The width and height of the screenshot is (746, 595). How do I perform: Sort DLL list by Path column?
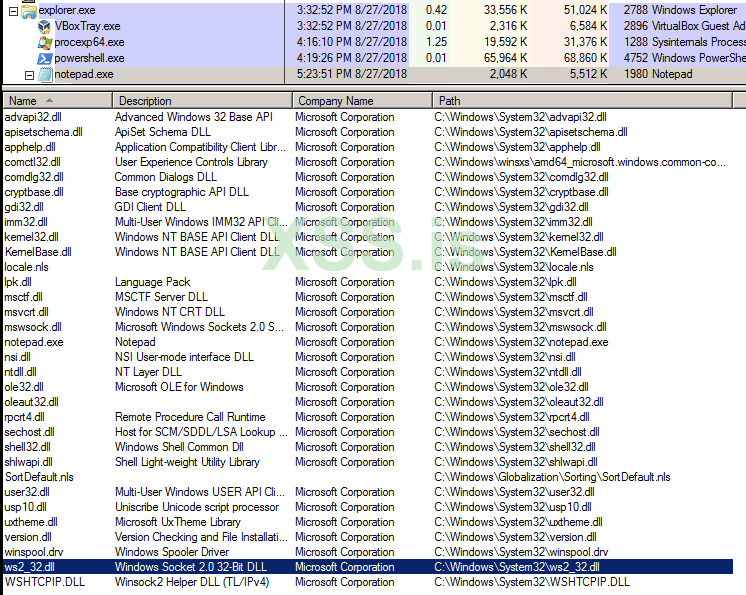tap(582, 101)
